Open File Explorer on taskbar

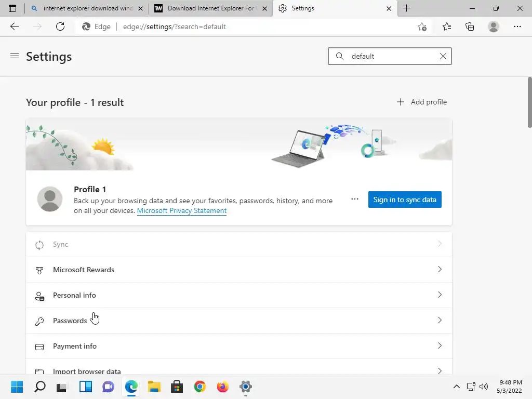coord(154,387)
